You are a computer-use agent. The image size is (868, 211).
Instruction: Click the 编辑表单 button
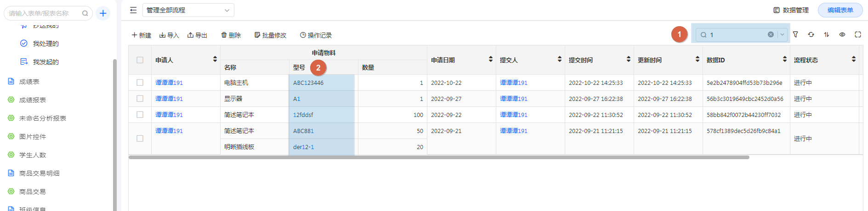[x=840, y=10]
